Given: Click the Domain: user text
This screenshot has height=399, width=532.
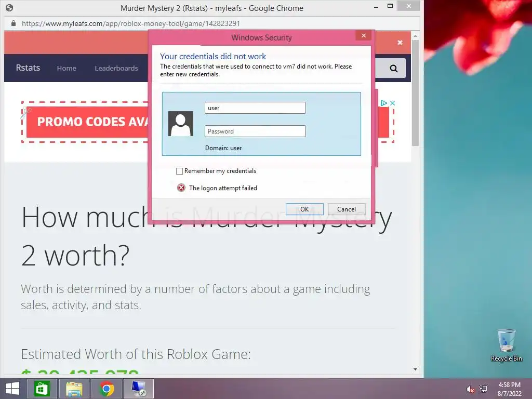Looking at the screenshot, I should pyautogui.click(x=223, y=148).
